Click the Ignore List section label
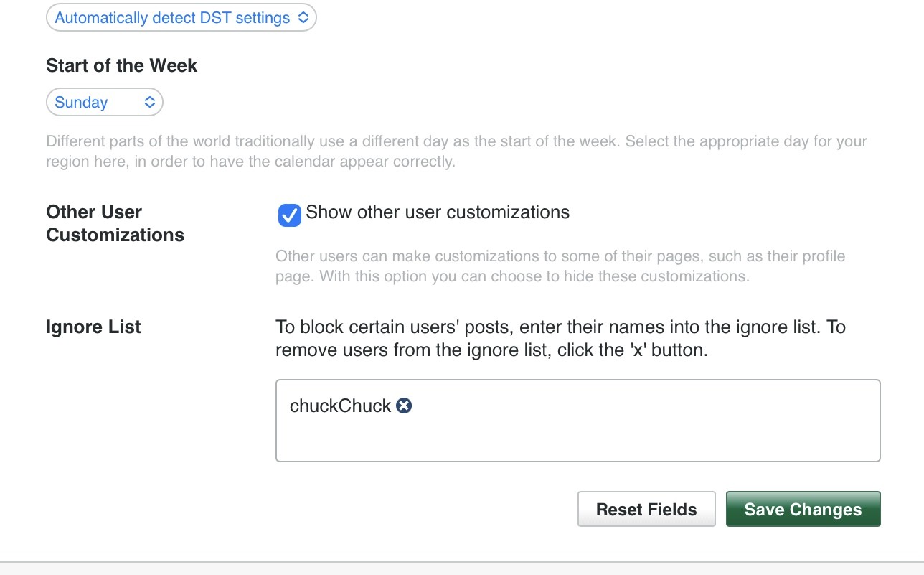This screenshot has height=575, width=924. click(93, 327)
